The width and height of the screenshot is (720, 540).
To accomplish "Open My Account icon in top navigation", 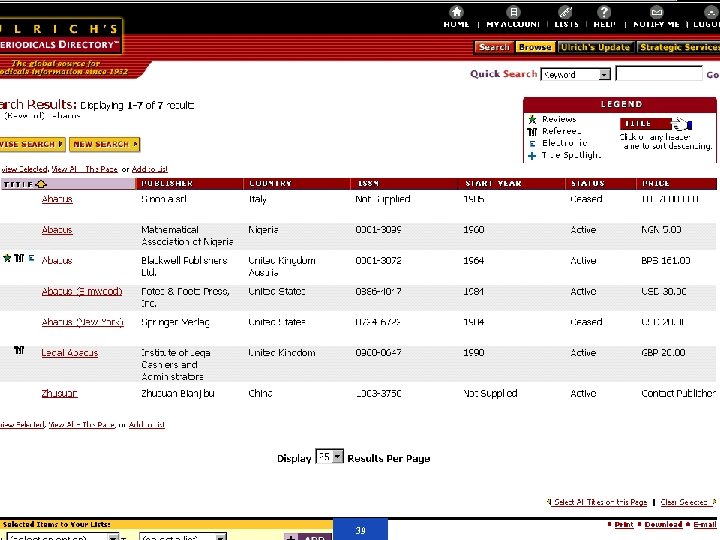I will 513,12.
